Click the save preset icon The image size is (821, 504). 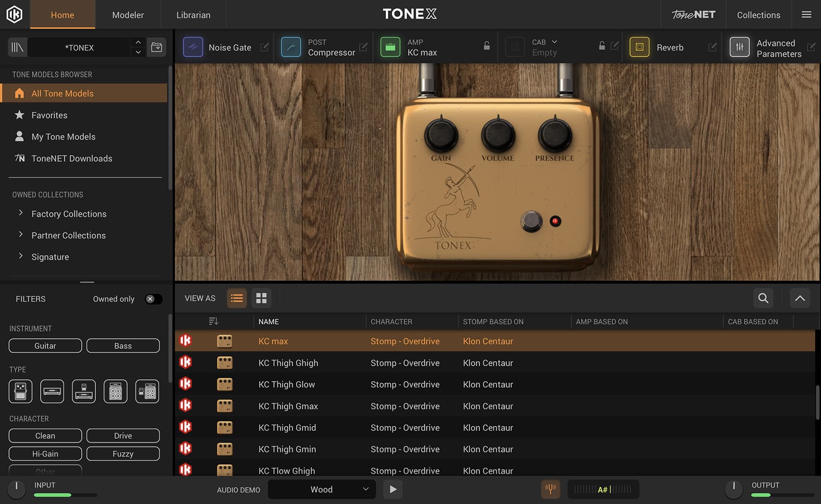coord(157,47)
